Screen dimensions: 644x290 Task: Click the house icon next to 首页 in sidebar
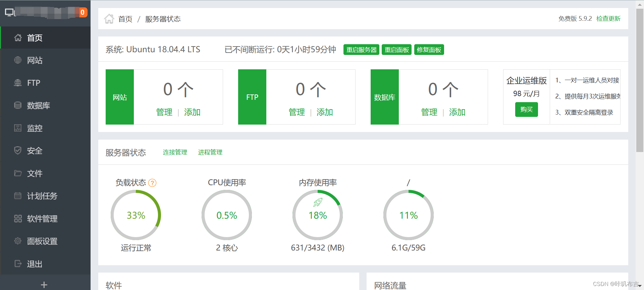[x=18, y=38]
